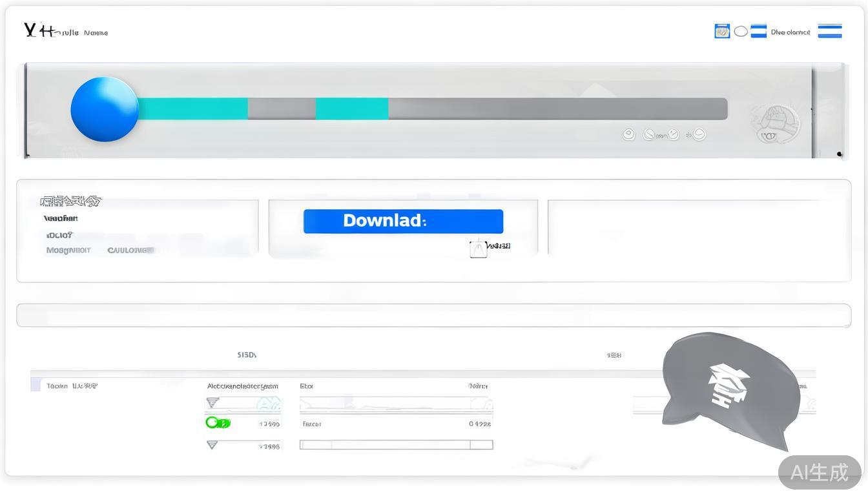Click the blue square icon in header

pyautogui.click(x=721, y=31)
